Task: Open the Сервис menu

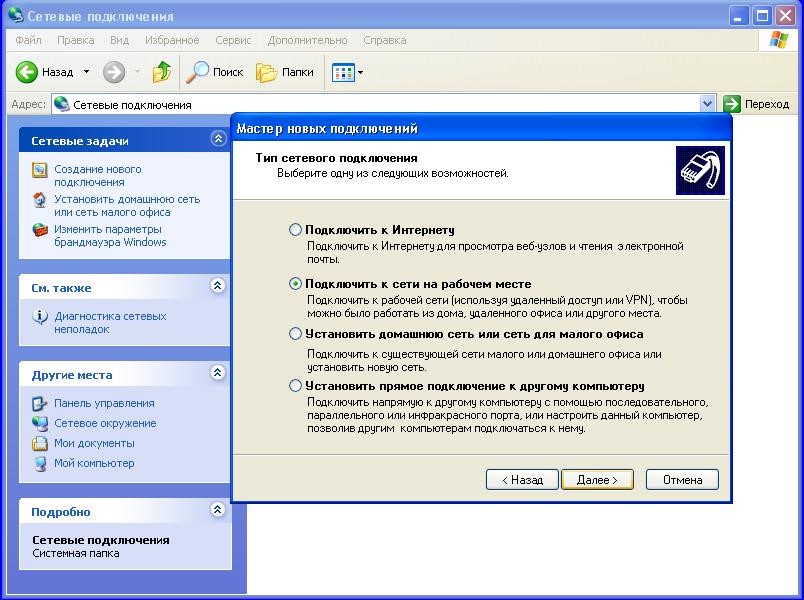Action: point(233,40)
